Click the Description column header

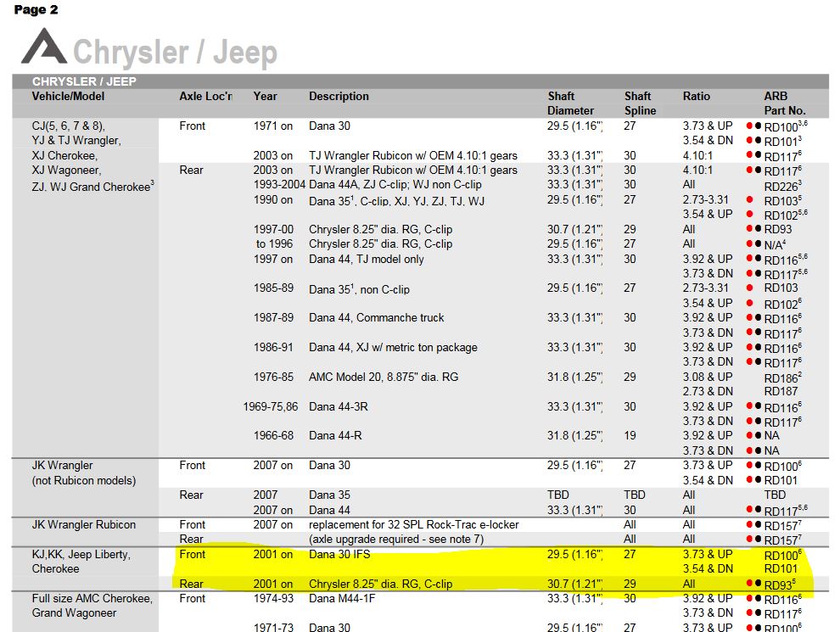(339, 96)
